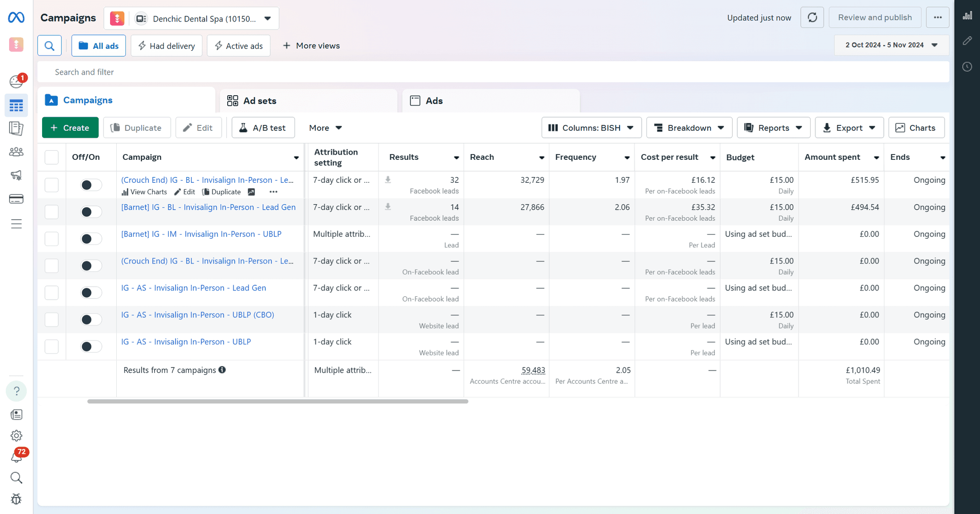Open Account overview icon with red badge
This screenshot has height=514, width=980.
click(x=17, y=81)
